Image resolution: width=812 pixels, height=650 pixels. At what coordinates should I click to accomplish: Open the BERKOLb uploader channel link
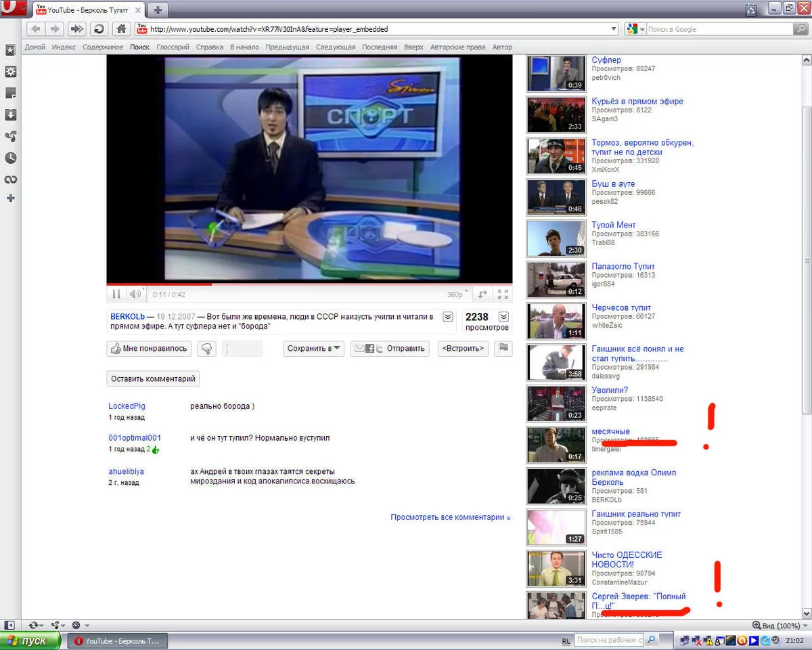click(x=128, y=316)
